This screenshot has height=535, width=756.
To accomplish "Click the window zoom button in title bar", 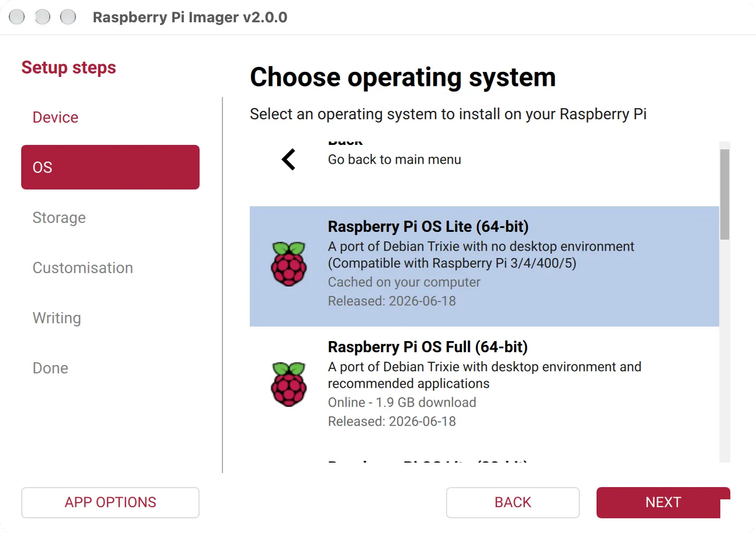I will pos(68,17).
